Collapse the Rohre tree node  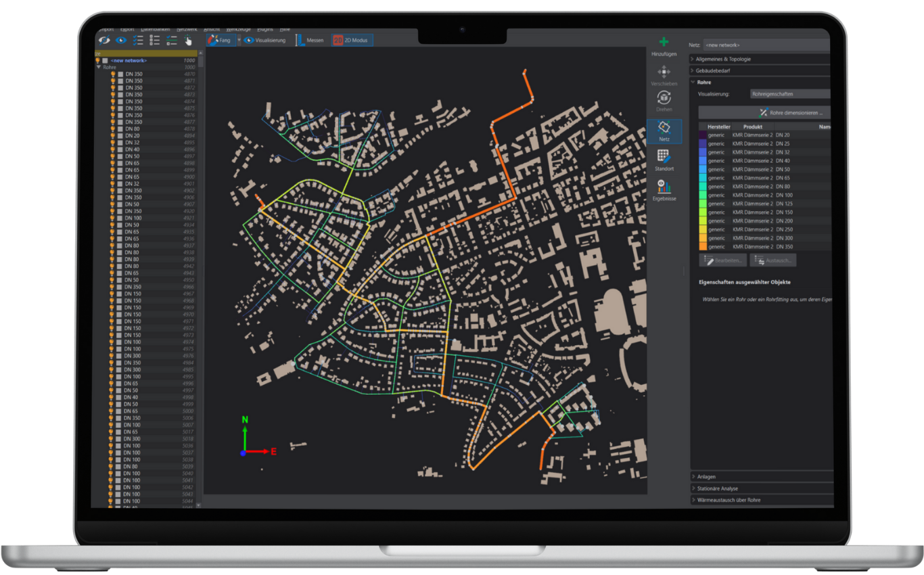point(98,68)
